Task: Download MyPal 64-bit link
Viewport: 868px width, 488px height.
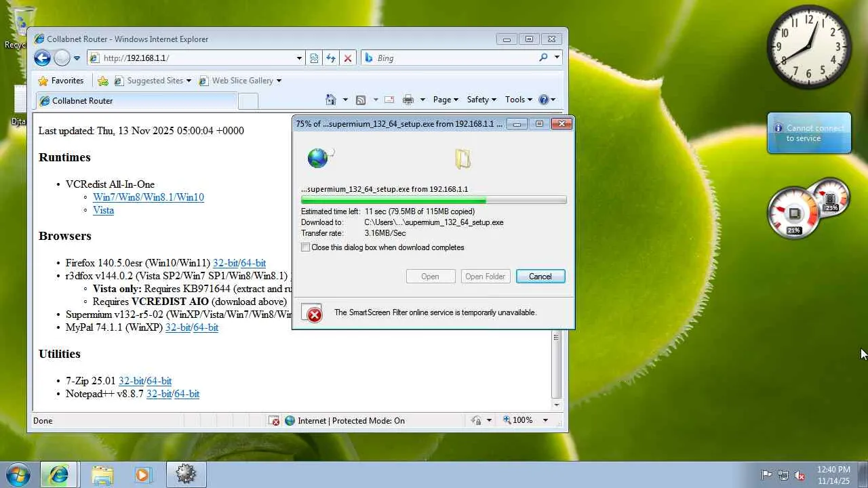Action: click(206, 327)
